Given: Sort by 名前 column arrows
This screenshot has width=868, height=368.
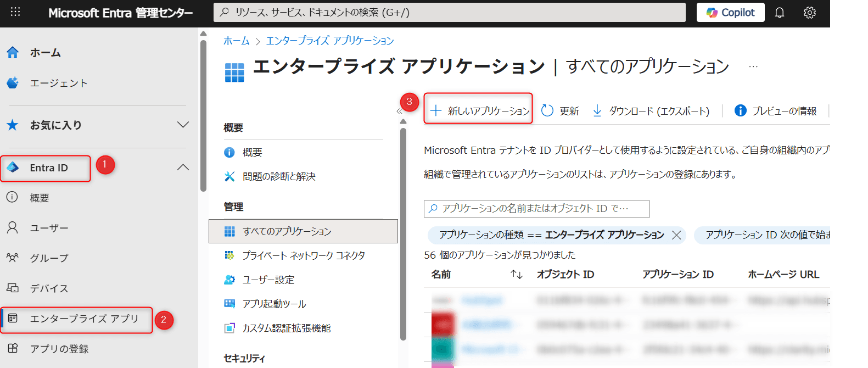Looking at the screenshot, I should (516, 274).
